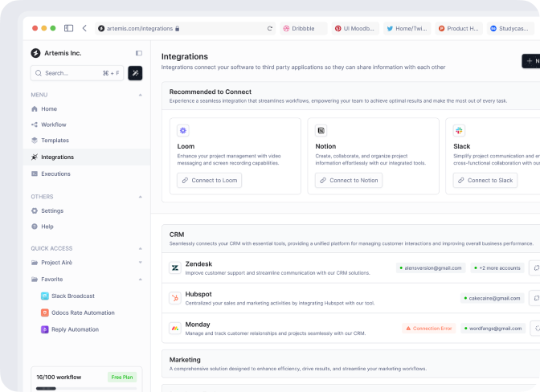Viewport: 540px width, 392px height.
Task: Click the Recommended to Connect heading
Action: (x=211, y=92)
